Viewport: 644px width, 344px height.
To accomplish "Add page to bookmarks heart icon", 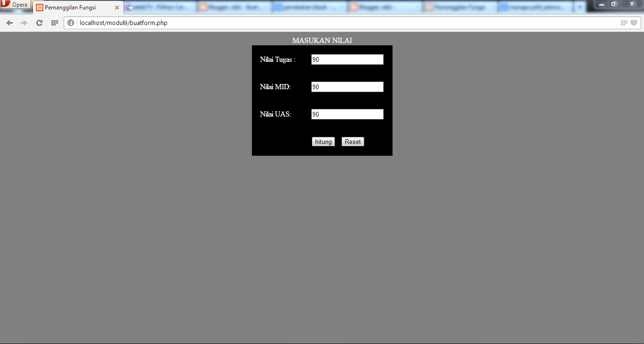I will [634, 23].
